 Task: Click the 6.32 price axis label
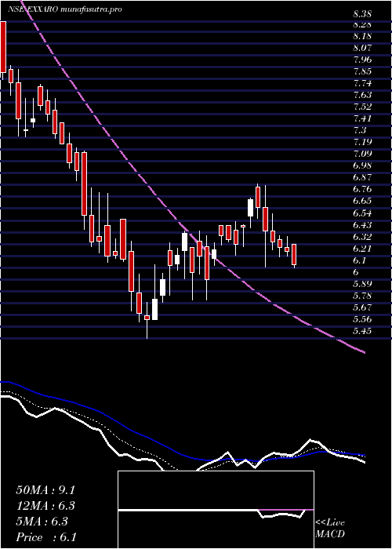tap(362, 237)
